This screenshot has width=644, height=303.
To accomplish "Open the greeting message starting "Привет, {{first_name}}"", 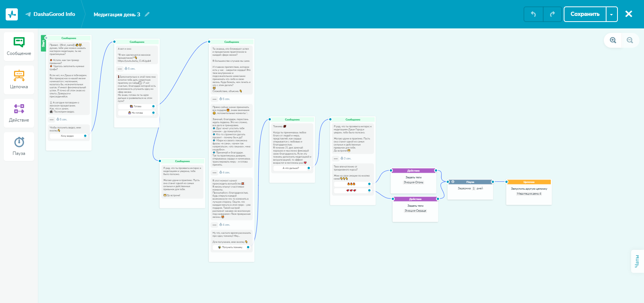I will tap(69, 78).
